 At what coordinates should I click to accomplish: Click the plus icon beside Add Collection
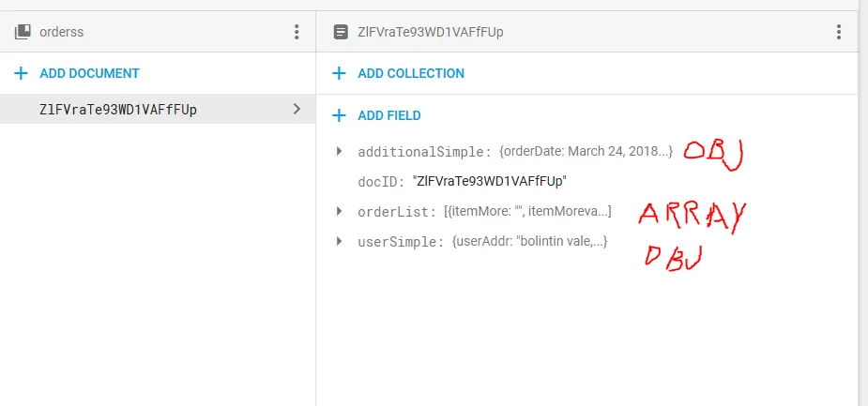(340, 73)
